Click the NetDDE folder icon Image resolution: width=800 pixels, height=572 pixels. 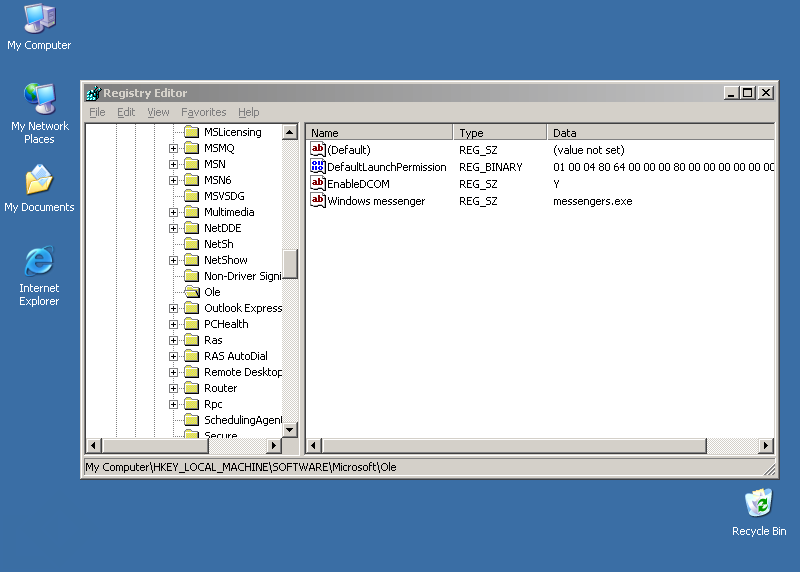[x=191, y=228]
